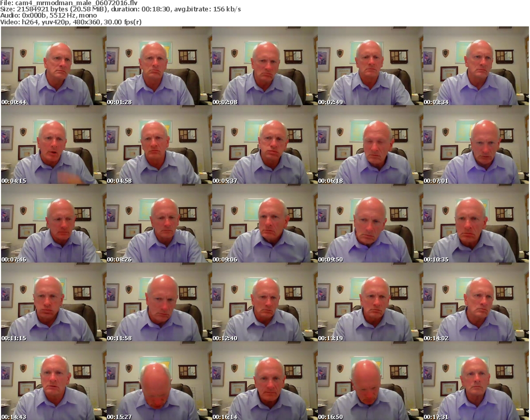The height and width of the screenshot is (420, 530).
Task: Open the thumbnail stamped 00:09:50
Action: click(371, 224)
